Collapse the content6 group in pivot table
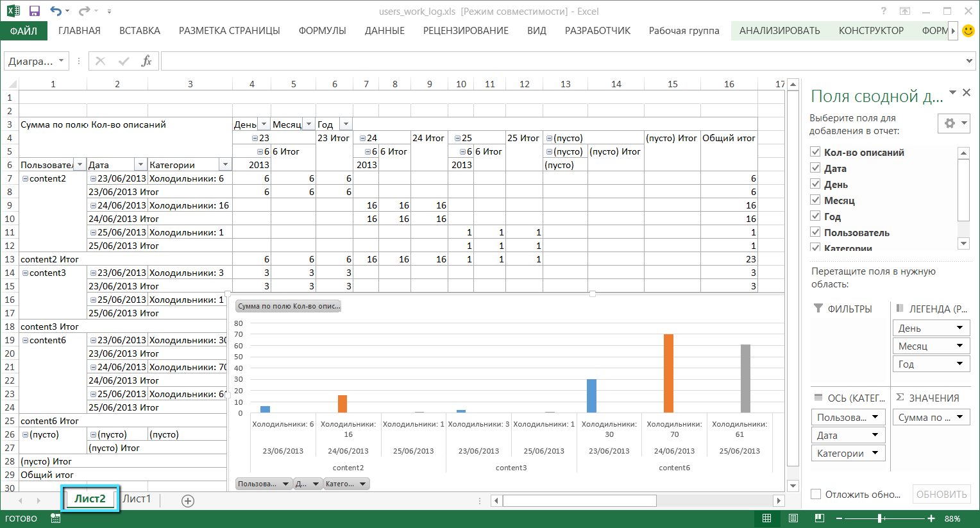This screenshot has width=980, height=528. pyautogui.click(x=25, y=340)
